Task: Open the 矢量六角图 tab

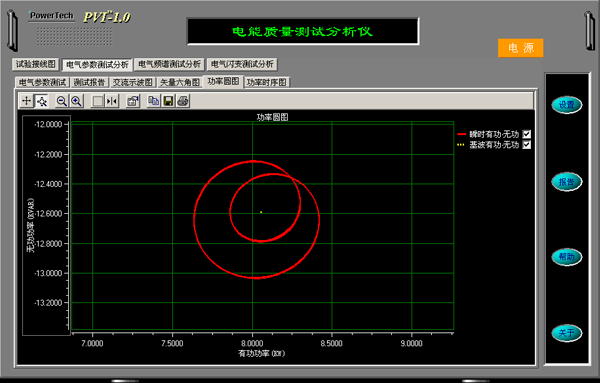Action: pos(179,82)
